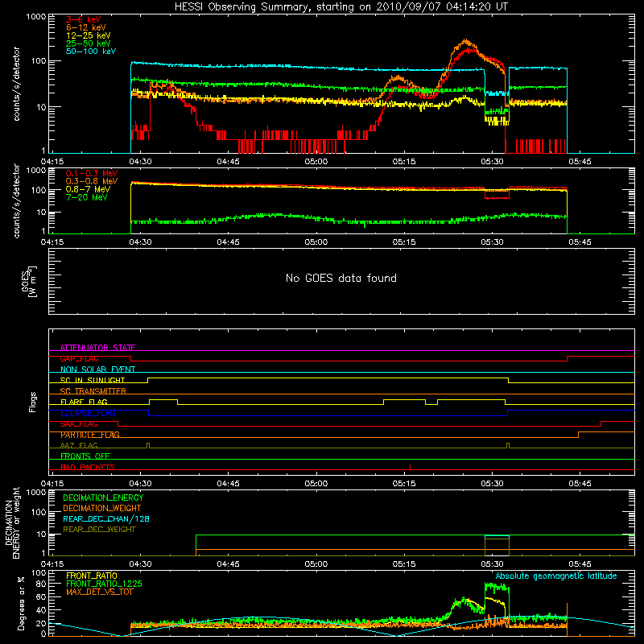Click the 0.1-0.3 MeV legend entry
Viewport: 644px width, 644px height.
[x=92, y=173]
